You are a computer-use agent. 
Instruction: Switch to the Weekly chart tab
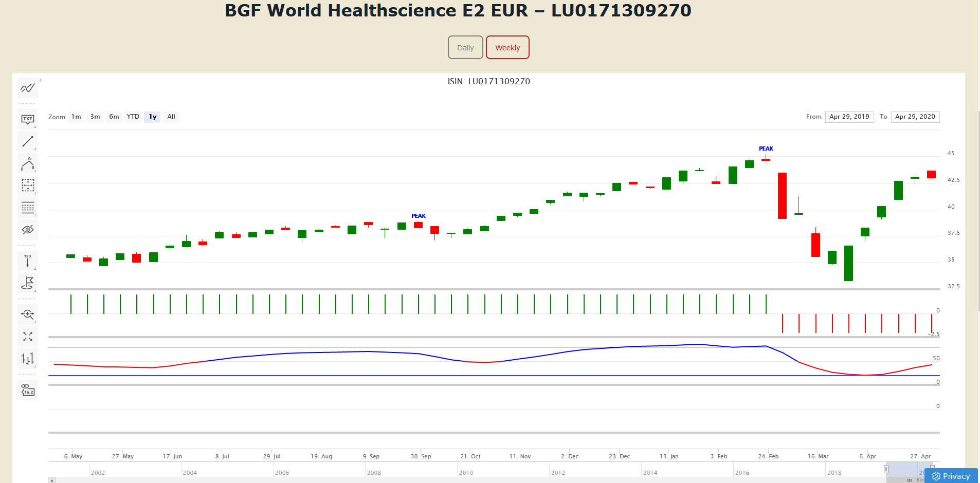click(507, 47)
